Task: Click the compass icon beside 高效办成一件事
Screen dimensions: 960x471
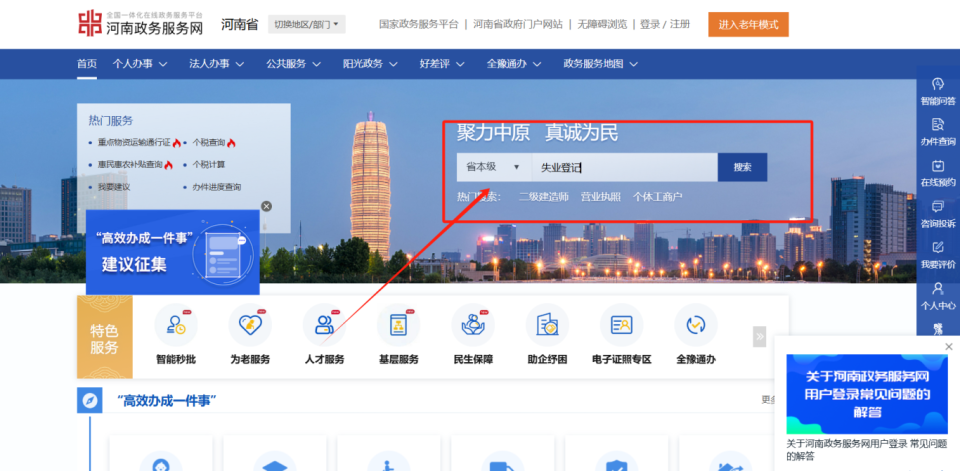Action: tap(89, 401)
